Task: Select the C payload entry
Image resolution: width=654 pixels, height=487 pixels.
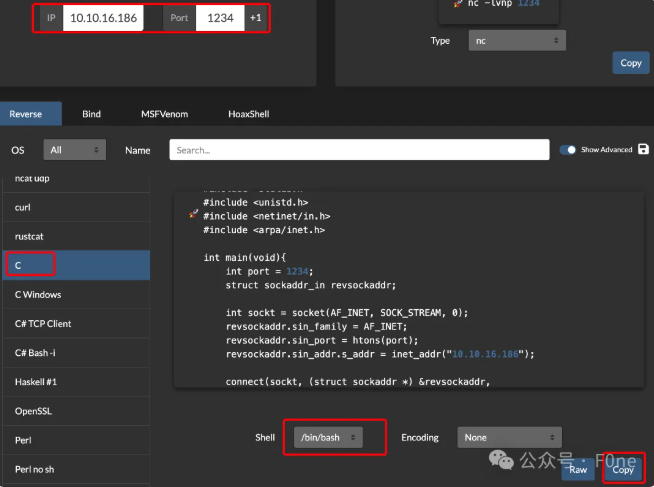Action: tap(76, 265)
